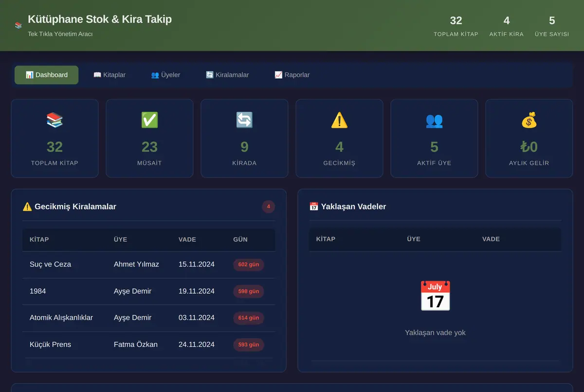Click KİTAP header in Yaklaşan Vadeler table

[326, 239]
